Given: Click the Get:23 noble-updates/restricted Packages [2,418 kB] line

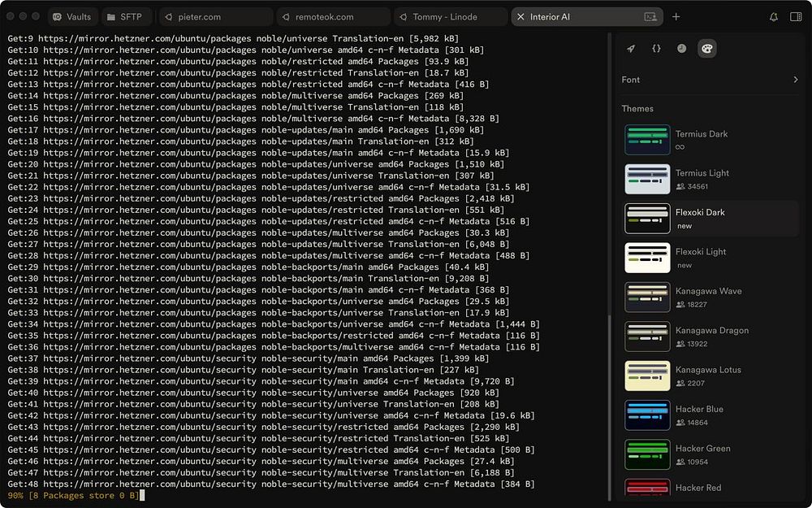Looking at the screenshot, I should tap(261, 198).
